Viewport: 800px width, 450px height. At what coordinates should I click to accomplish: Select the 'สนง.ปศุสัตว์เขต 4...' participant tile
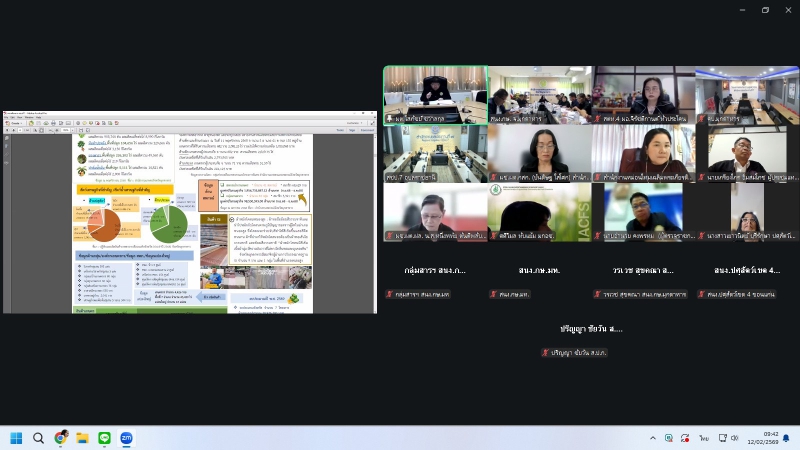click(747, 270)
